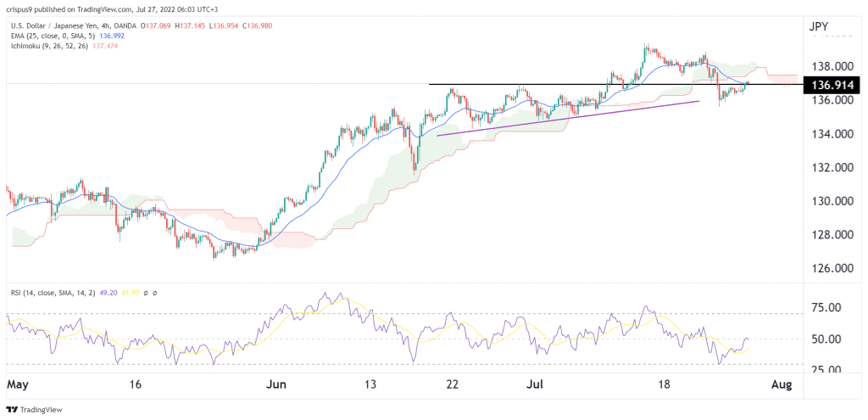Click the Ichimoku value 137.474
The width and height of the screenshot is (868, 420).
point(106,47)
